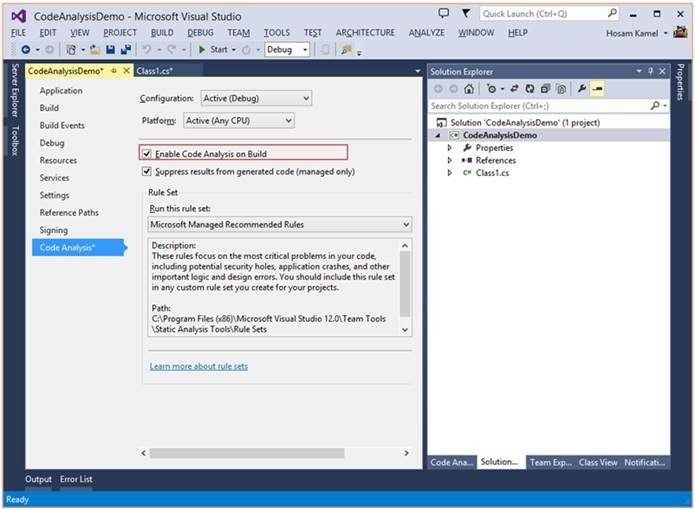Open the Start button dropdown arrow
Viewport: 695px width, 509px height.
click(x=234, y=50)
